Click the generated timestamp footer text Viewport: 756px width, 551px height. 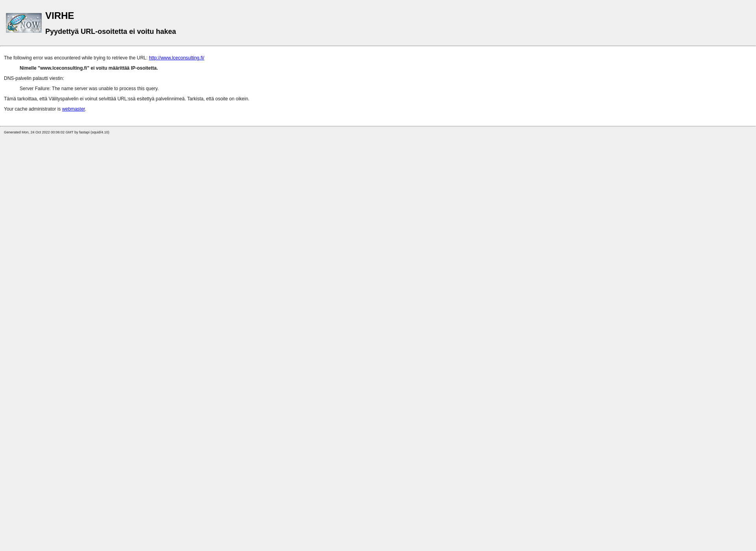click(56, 132)
